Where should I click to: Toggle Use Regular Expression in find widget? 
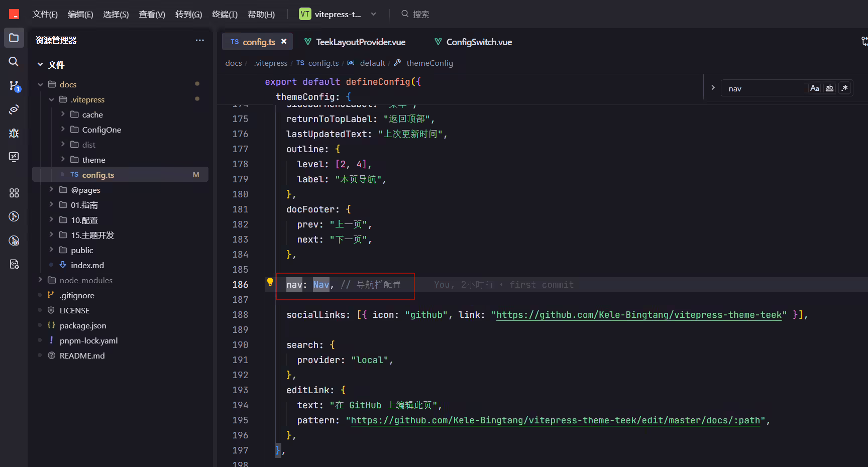coord(845,88)
